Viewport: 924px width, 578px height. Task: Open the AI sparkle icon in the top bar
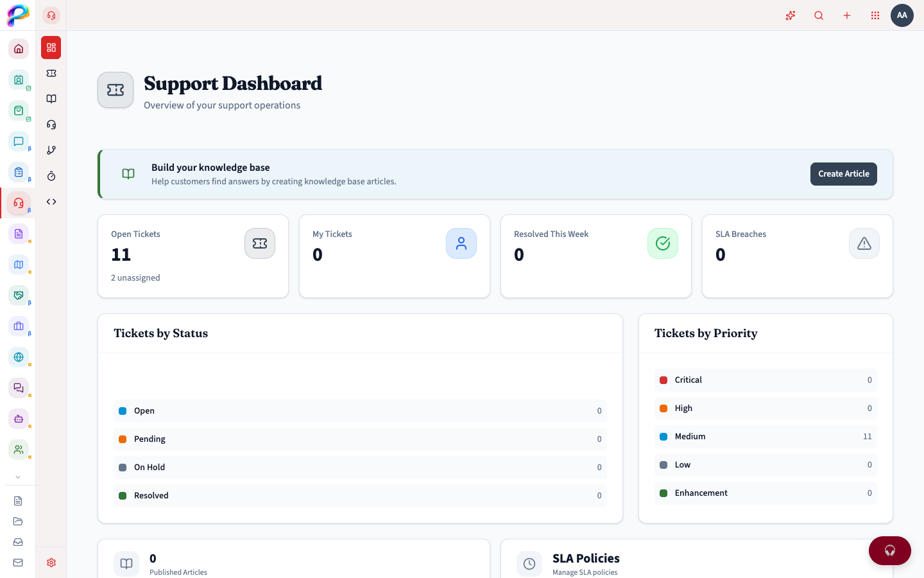click(x=791, y=15)
